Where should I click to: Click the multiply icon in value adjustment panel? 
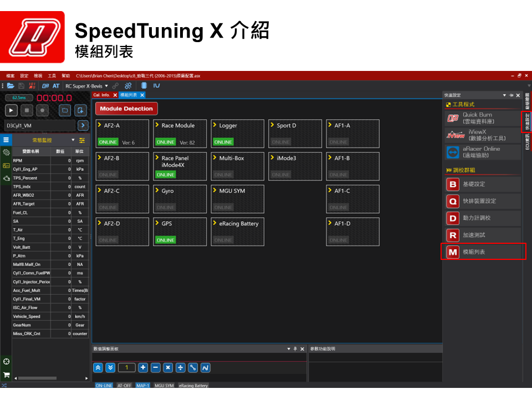point(168,367)
